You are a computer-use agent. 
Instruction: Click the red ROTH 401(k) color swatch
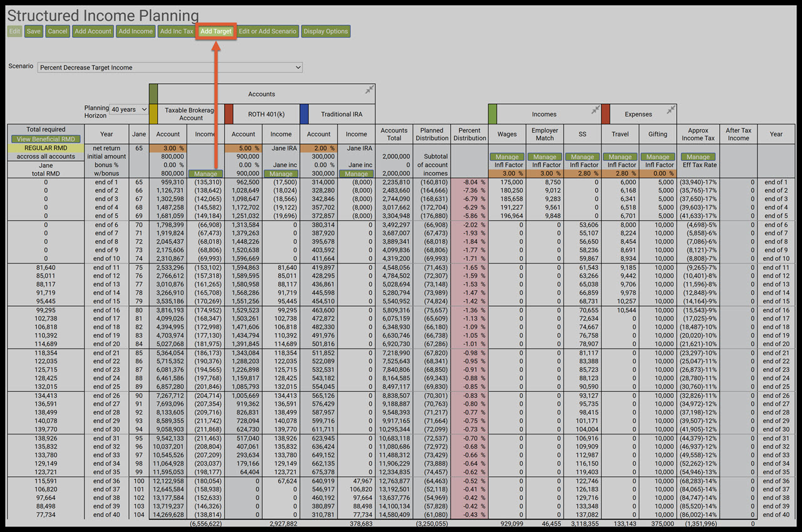(x=229, y=114)
